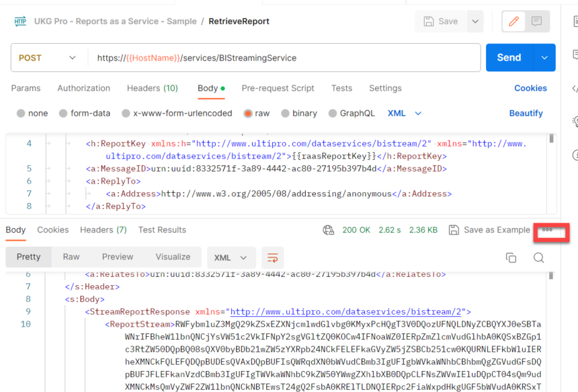578x392 pixels.
Task: Edit the request name with the pencil icon
Action: tap(513, 21)
